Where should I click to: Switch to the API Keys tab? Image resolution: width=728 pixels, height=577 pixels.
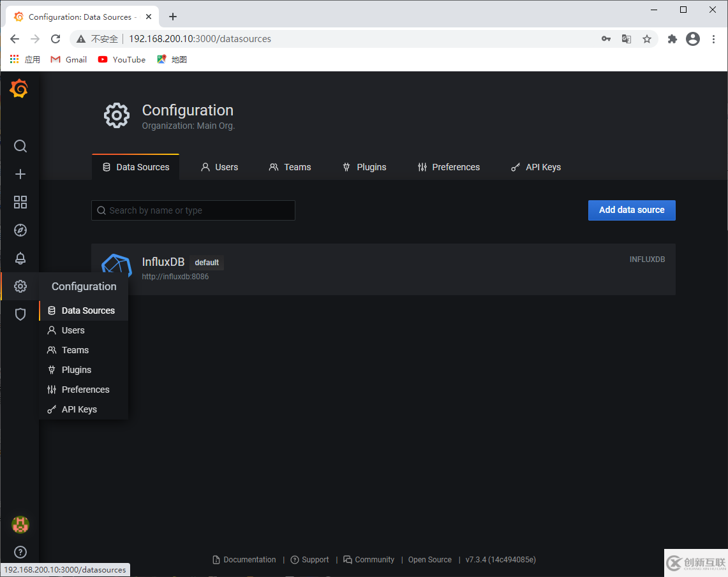536,167
